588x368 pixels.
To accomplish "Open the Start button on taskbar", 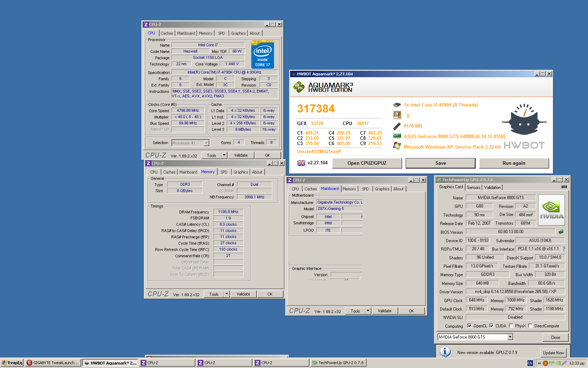I will pos(12,363).
